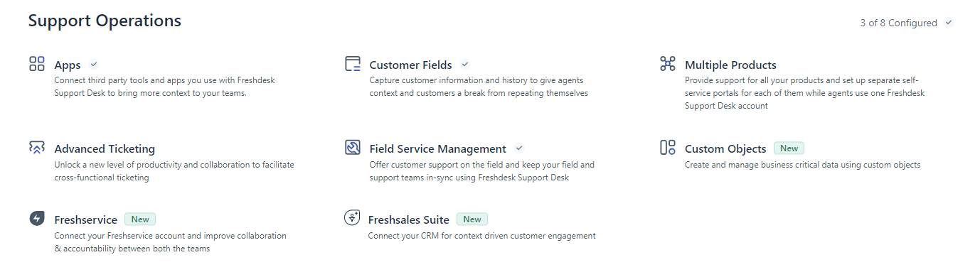Viewport: 980px width, 272px height.
Task: Click the 3 of 8 Configured status text
Action: point(898,23)
